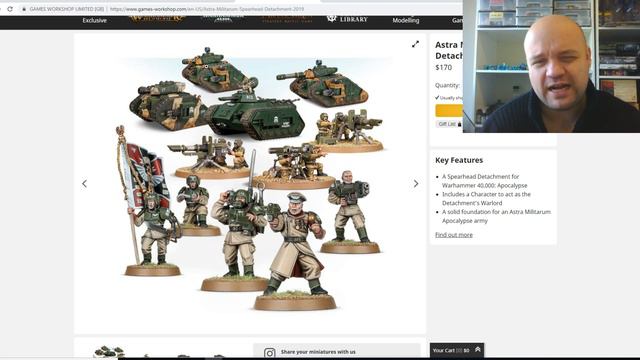The image size is (640, 360).
Task: Show next product image arrow
Action: click(416, 184)
